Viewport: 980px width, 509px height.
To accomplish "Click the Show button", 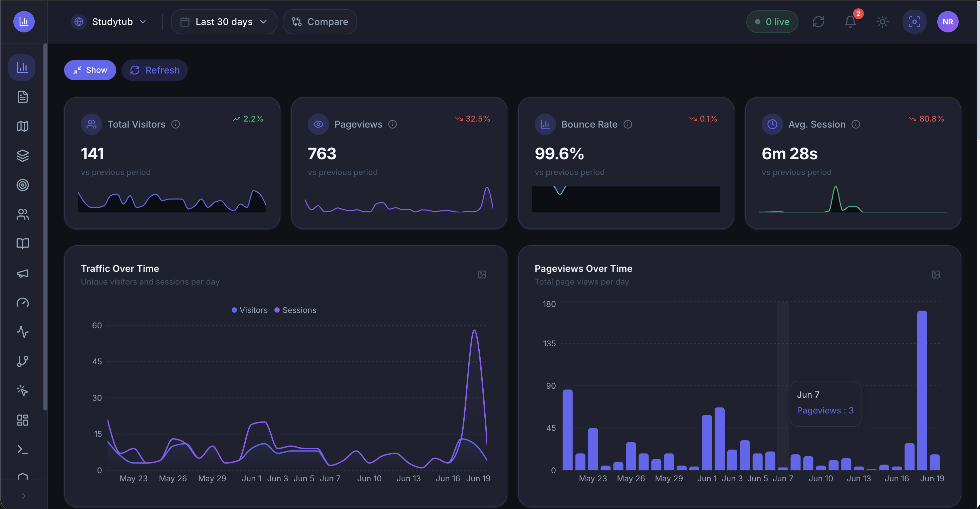I will [x=90, y=70].
